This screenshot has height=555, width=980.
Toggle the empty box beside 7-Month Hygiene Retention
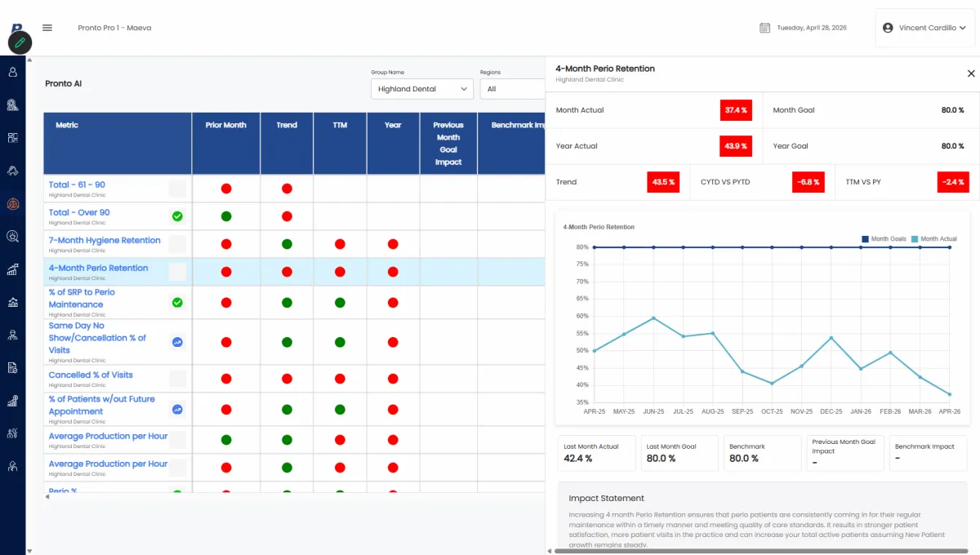[x=177, y=244]
